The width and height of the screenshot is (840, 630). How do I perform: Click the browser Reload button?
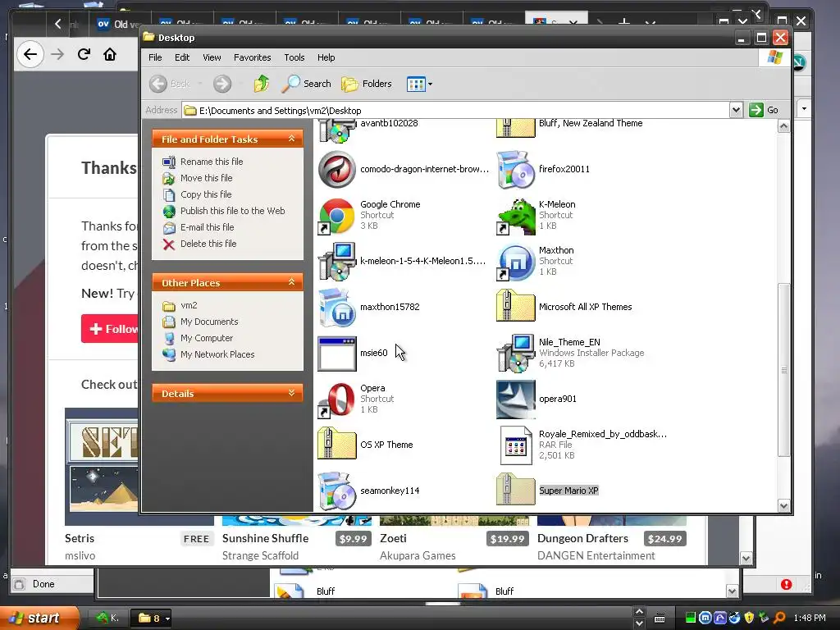pos(84,54)
